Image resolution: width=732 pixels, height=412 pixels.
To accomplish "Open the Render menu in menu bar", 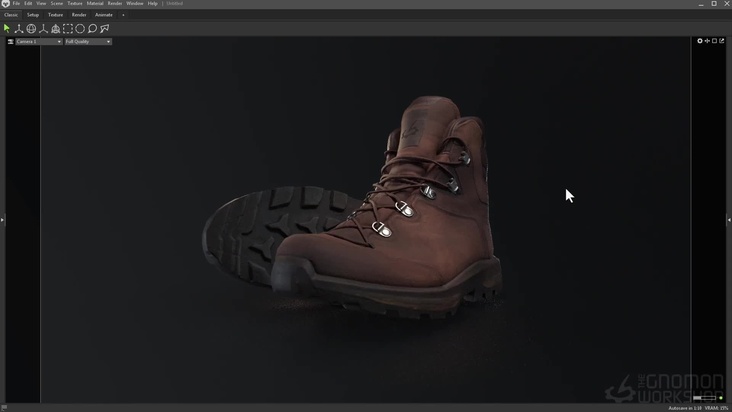I will (115, 3).
